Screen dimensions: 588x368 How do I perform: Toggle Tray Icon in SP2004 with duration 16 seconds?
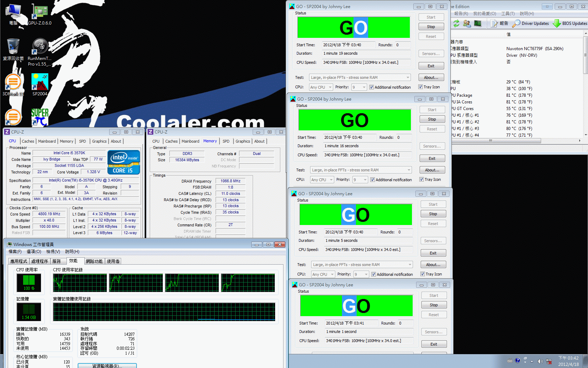(430, 179)
